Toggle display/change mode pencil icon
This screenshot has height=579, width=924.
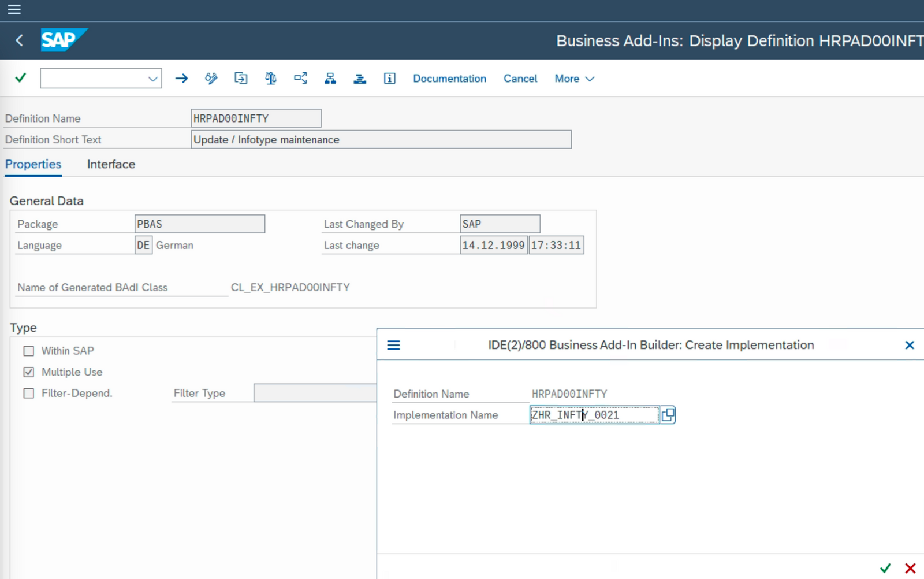click(211, 78)
